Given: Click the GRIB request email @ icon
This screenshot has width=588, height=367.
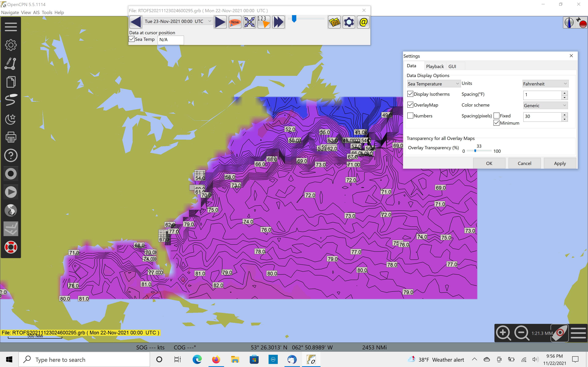Looking at the screenshot, I should [363, 22].
